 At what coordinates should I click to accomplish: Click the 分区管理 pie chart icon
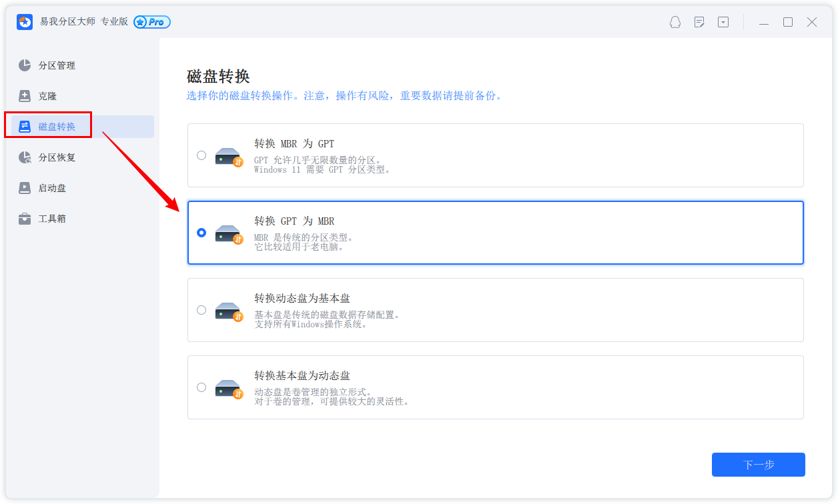pyautogui.click(x=25, y=65)
